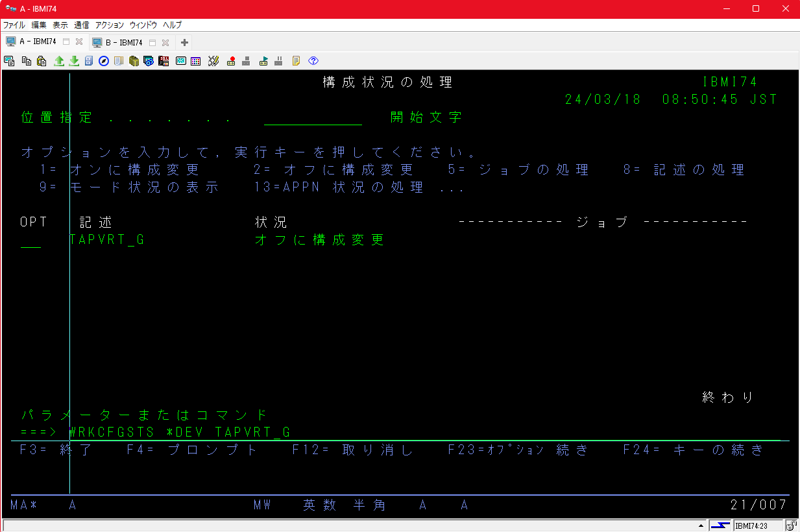Click option 5= ジョブの処理 text

point(518,170)
